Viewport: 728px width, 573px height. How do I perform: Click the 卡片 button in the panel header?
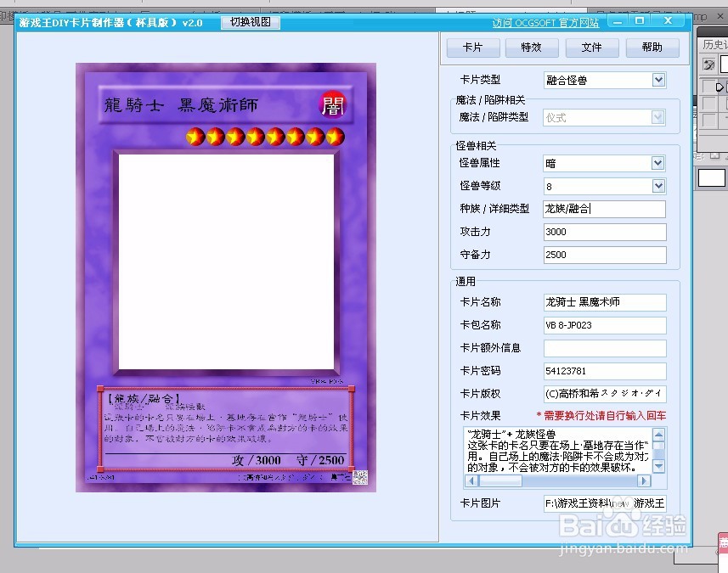(x=473, y=48)
